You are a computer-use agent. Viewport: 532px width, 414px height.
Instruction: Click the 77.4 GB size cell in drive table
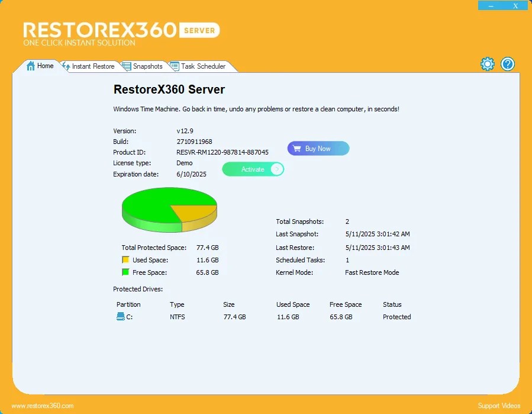pos(234,317)
